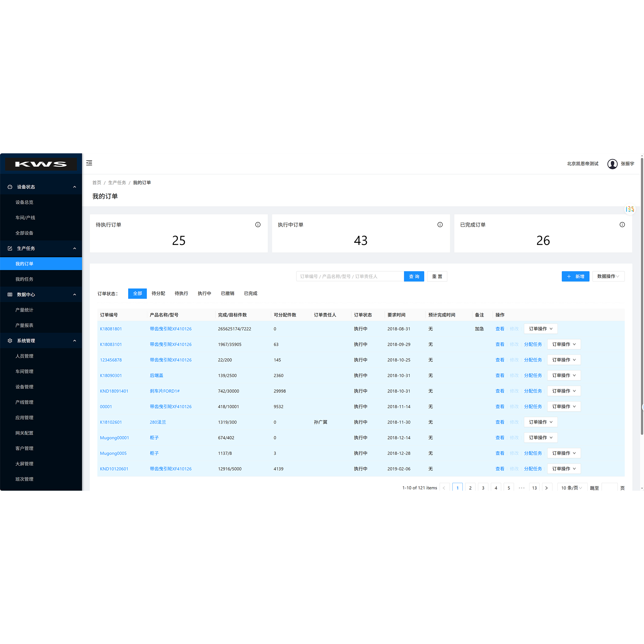This screenshot has height=644, width=644.
Task: Click the 生产任务 breadcrumb item
Action: [x=117, y=183]
